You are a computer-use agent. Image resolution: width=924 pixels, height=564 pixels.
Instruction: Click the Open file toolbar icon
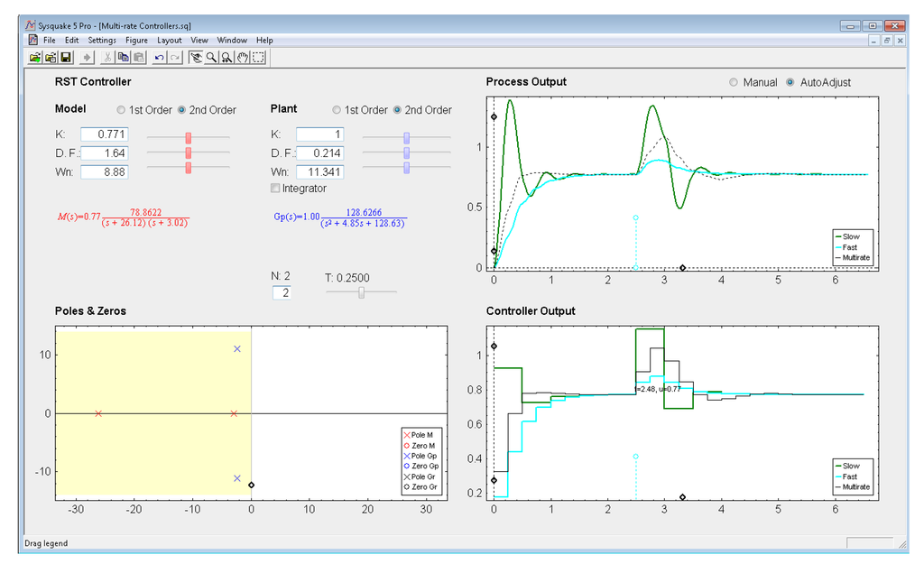[35, 57]
